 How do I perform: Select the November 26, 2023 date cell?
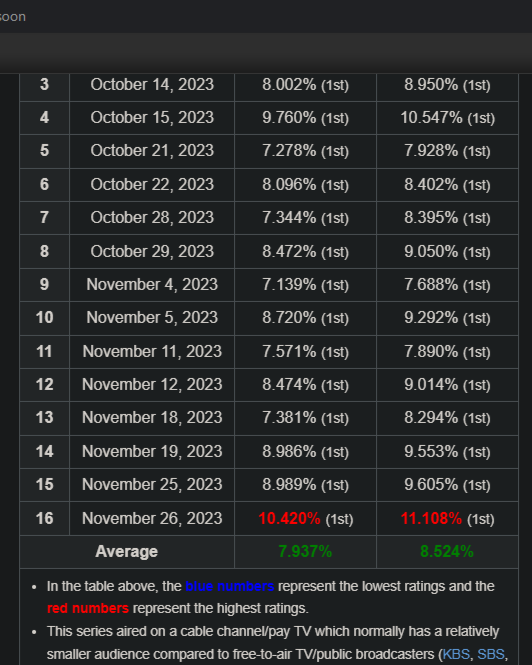coord(152,518)
